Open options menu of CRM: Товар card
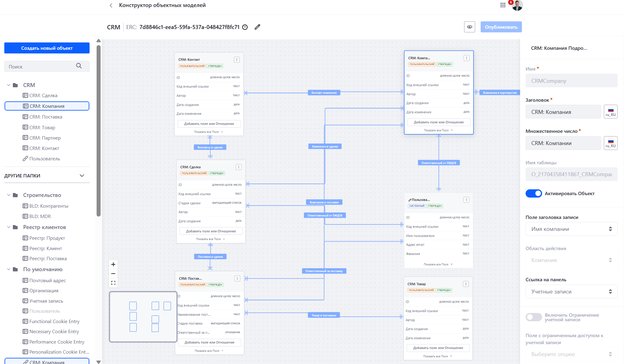 tap(466, 284)
